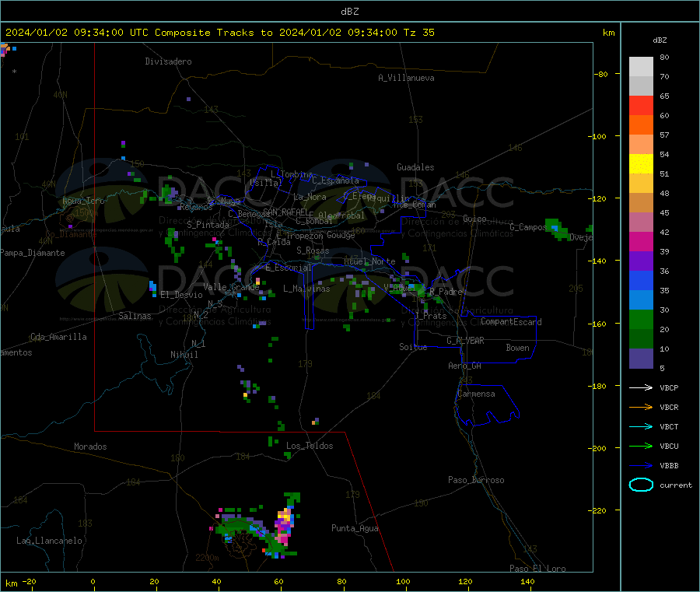Screen dimensions: 700x592
Task: Click the A_Villanueva map label
Action: (406, 78)
